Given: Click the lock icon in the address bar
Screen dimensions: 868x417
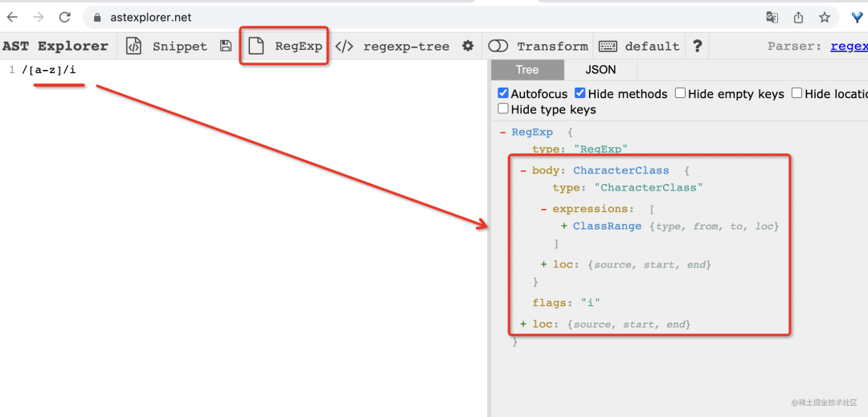Looking at the screenshot, I should pyautogui.click(x=98, y=18).
